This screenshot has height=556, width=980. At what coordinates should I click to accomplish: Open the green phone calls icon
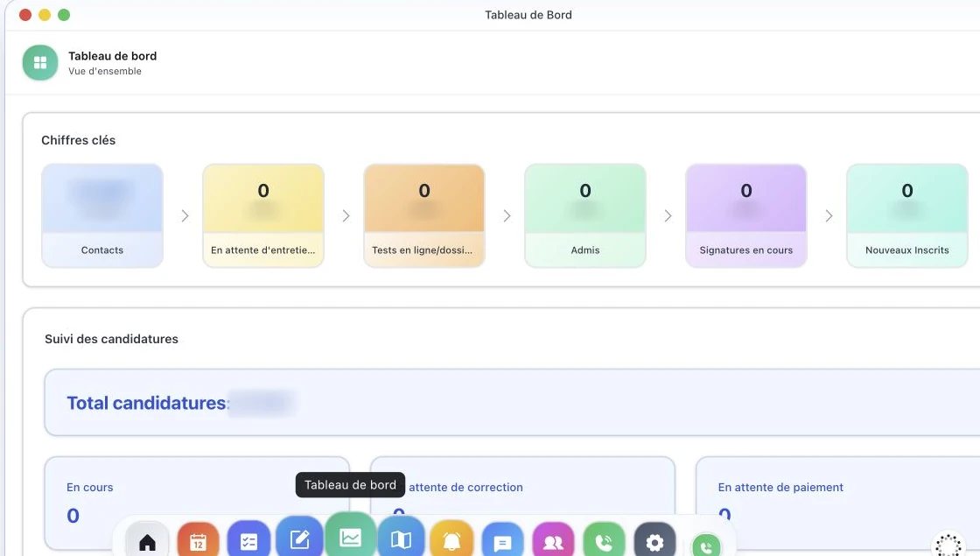click(604, 541)
